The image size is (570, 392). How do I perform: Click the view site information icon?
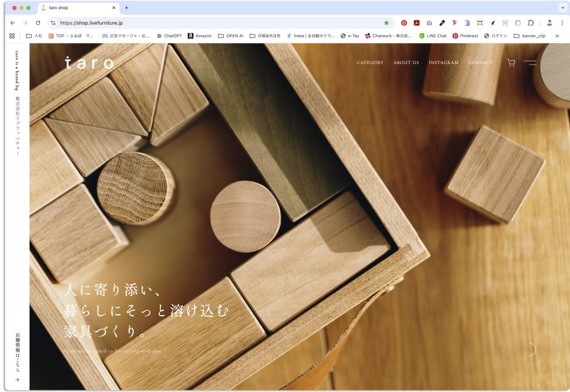coord(53,23)
